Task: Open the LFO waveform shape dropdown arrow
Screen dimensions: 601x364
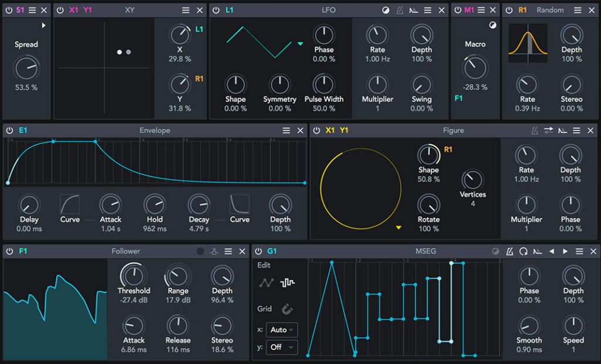Action: click(300, 44)
